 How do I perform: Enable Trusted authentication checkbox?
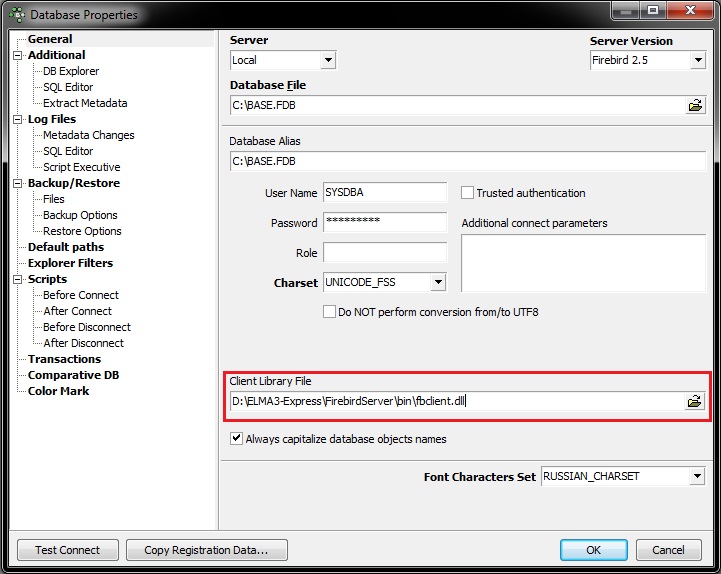(467, 193)
